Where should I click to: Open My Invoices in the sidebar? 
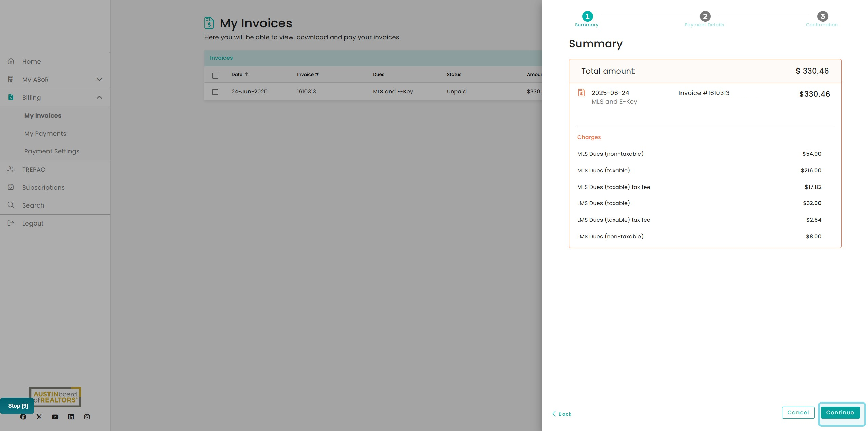pos(43,115)
